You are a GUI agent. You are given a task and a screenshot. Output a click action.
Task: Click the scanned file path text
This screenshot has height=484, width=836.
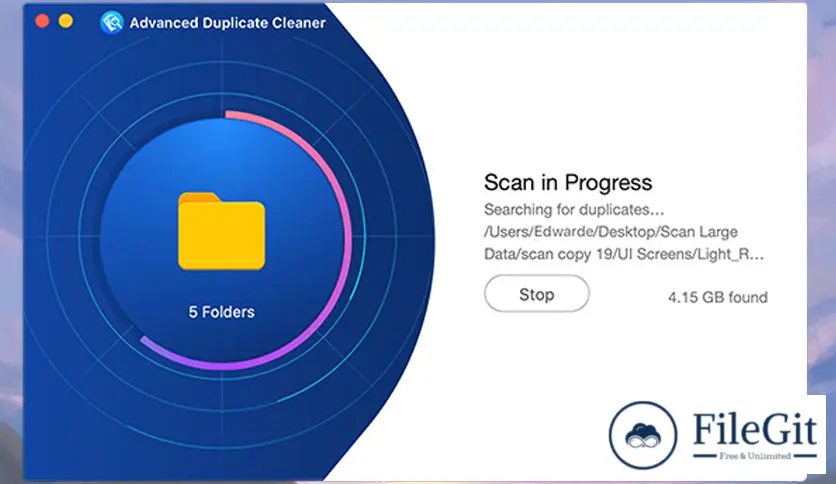624,243
